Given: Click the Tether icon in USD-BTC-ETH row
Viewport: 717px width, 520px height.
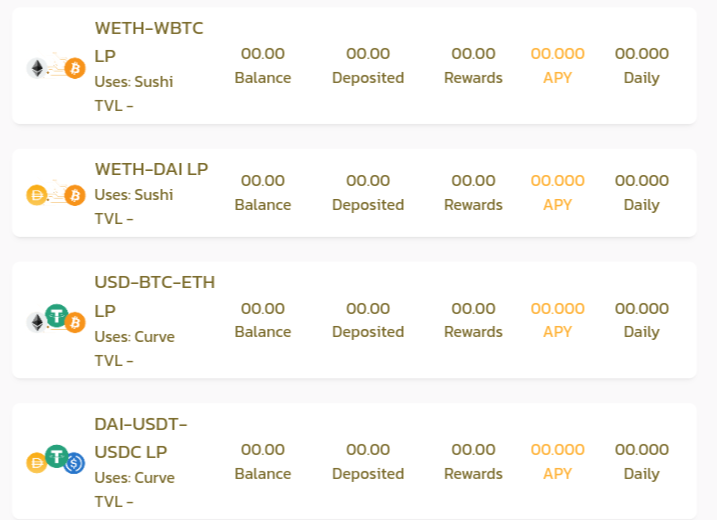Looking at the screenshot, I should pyautogui.click(x=57, y=316).
